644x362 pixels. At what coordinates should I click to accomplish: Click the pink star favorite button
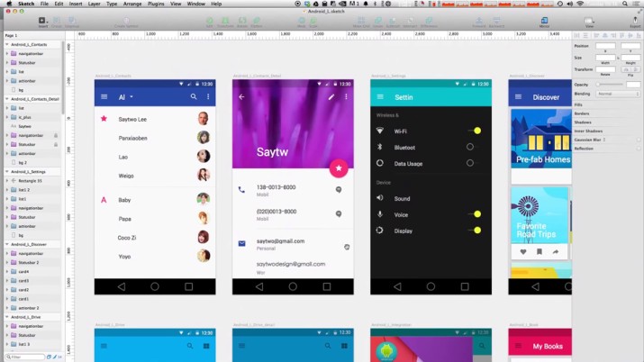tap(339, 167)
